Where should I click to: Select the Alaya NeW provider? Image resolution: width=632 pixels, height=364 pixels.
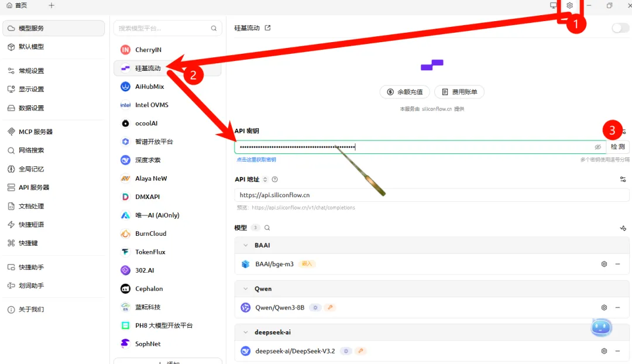[x=168, y=178]
